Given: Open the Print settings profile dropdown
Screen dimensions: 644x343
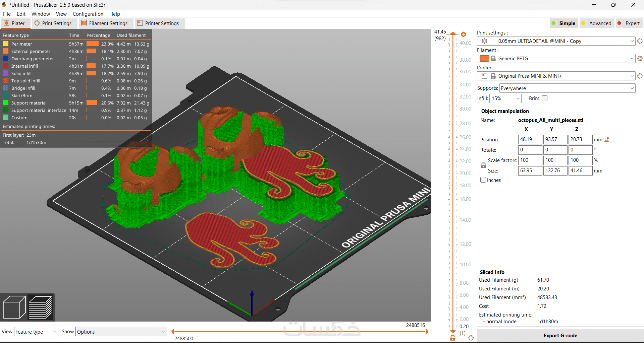Looking at the screenshot, I should [556, 41].
